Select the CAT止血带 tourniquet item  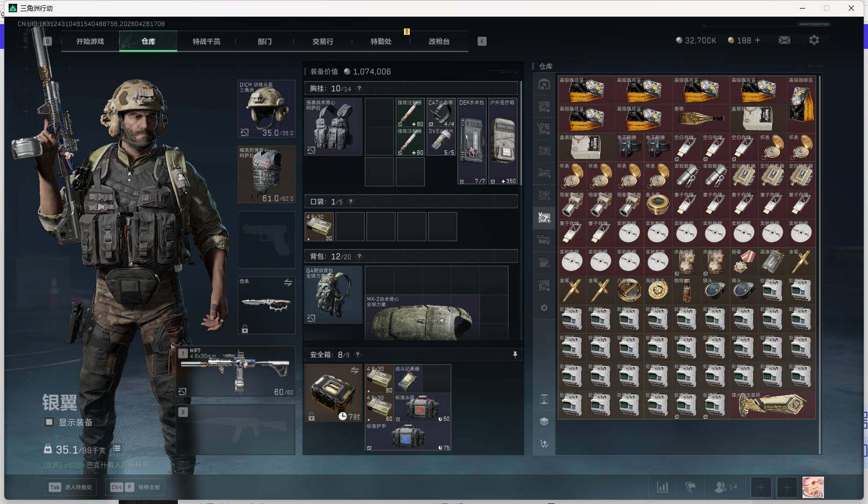click(441, 113)
